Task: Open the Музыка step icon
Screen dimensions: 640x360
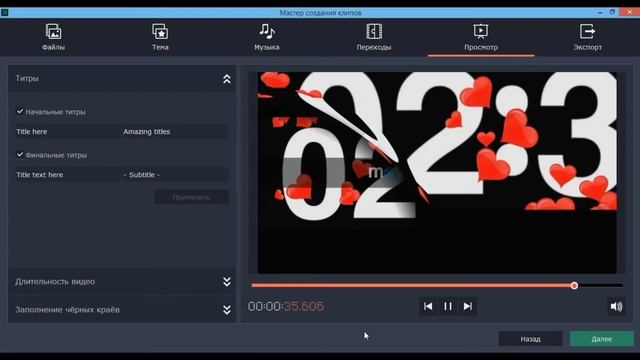Action: pos(267,31)
